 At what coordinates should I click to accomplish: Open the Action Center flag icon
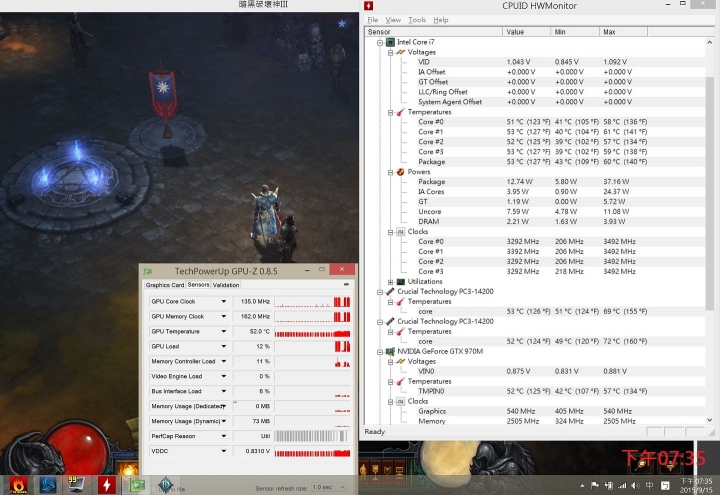click(x=595, y=485)
